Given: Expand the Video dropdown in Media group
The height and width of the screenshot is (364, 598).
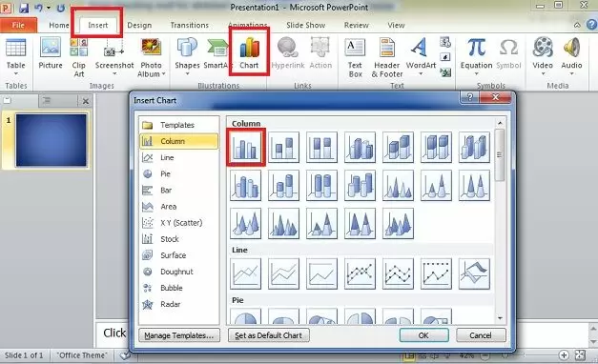Looking at the screenshot, I should pos(543,73).
